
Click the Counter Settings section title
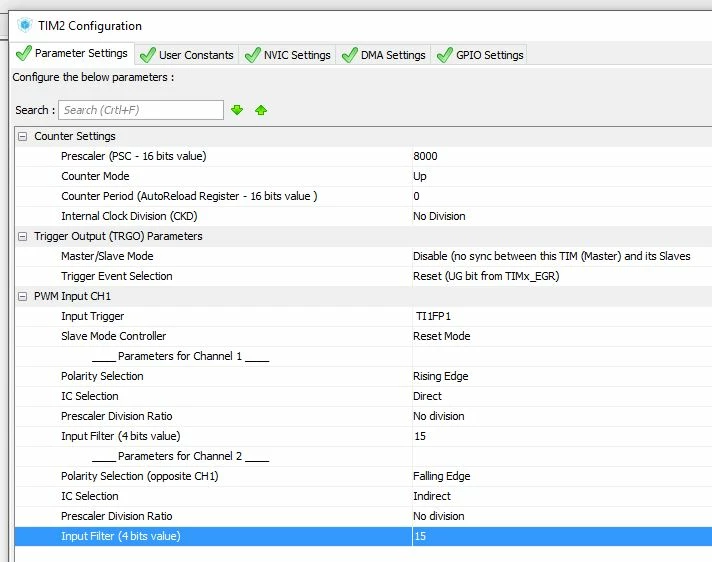[75, 136]
